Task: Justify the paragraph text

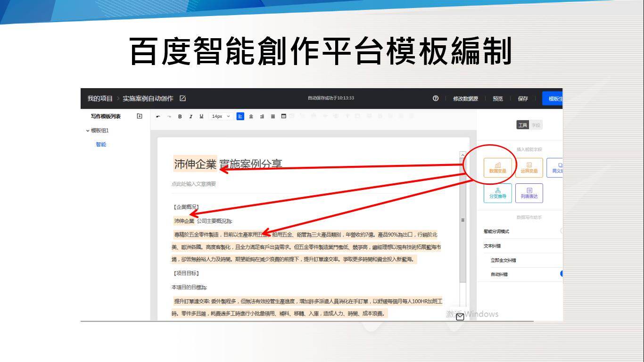Action: 272,116
